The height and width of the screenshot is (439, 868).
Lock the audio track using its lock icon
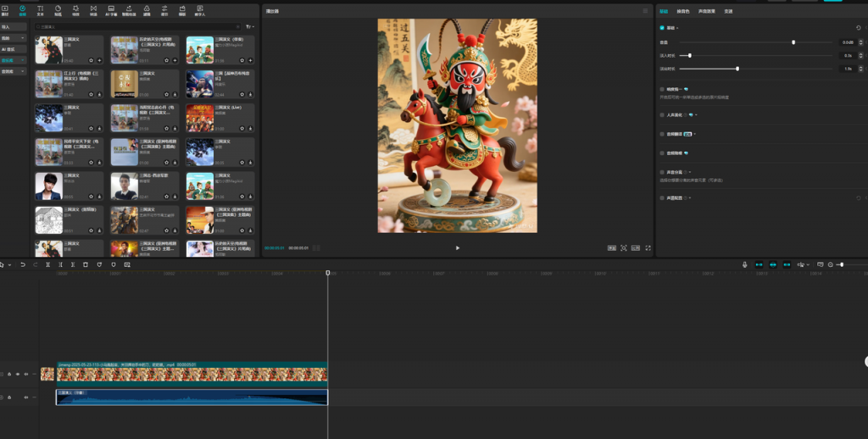click(x=8, y=397)
